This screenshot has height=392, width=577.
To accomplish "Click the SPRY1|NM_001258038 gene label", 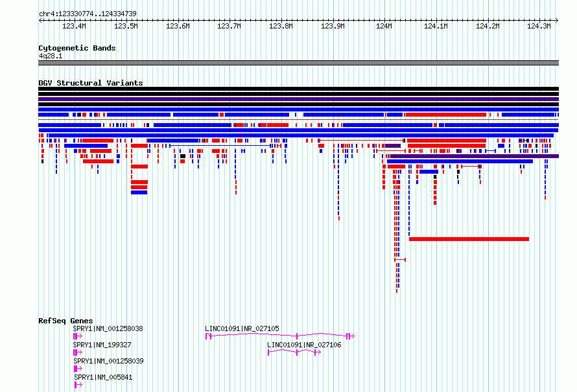I will tap(108, 329).
